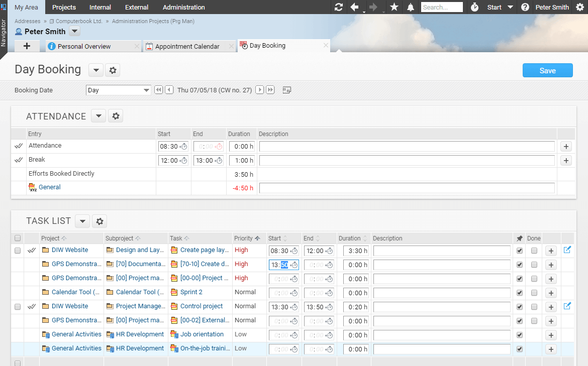Click the refresh icon in the top toolbar
The width and height of the screenshot is (588, 366).
[x=338, y=7]
